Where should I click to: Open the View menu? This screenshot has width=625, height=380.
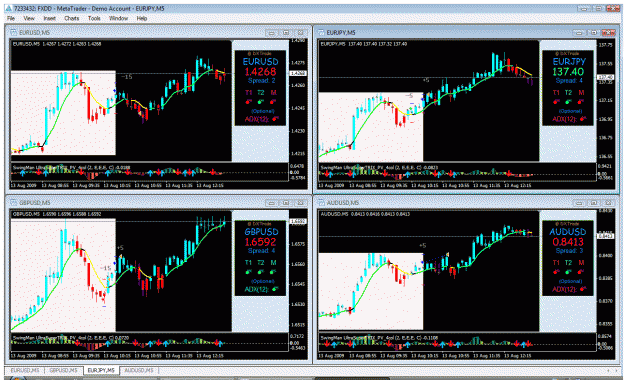[x=29, y=18]
